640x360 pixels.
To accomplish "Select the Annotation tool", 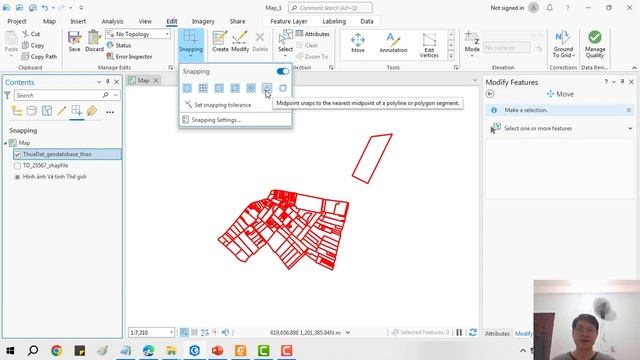I will pyautogui.click(x=393, y=43).
